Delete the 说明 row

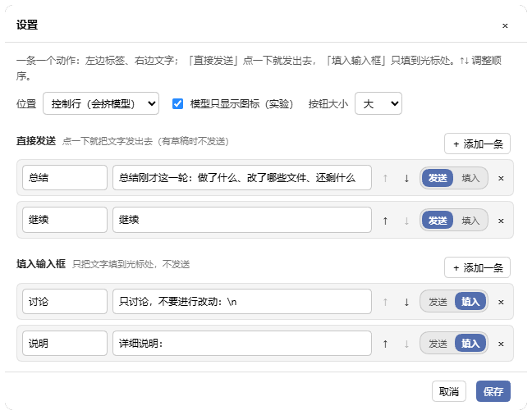(501, 344)
